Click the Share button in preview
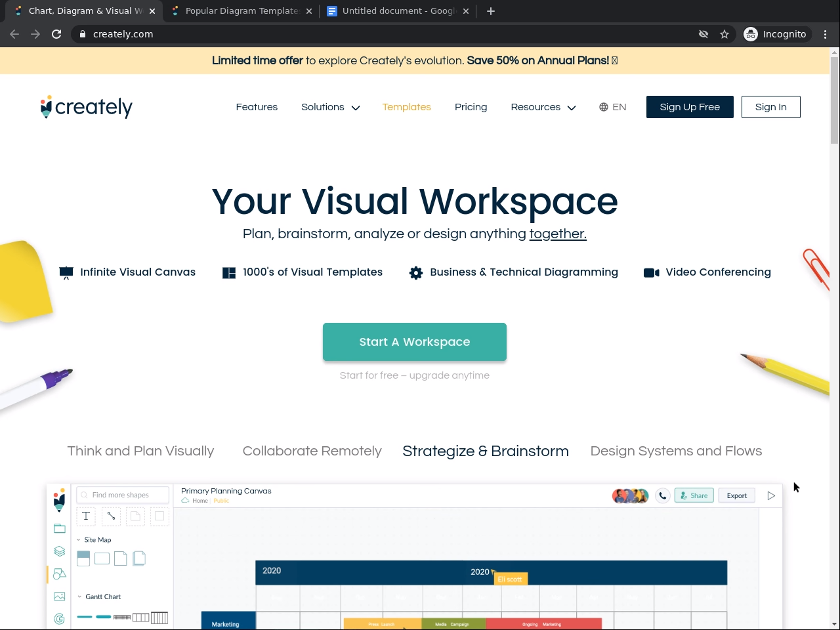Screen dimensions: 840x630 coord(694,496)
